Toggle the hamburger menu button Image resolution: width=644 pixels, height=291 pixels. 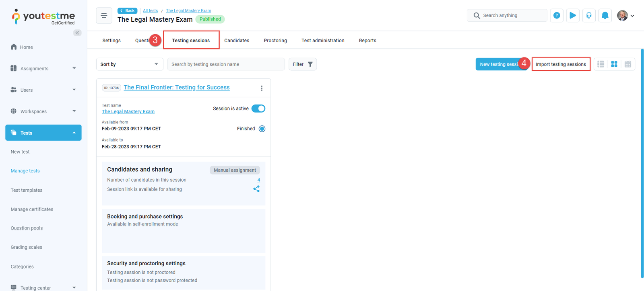click(104, 16)
